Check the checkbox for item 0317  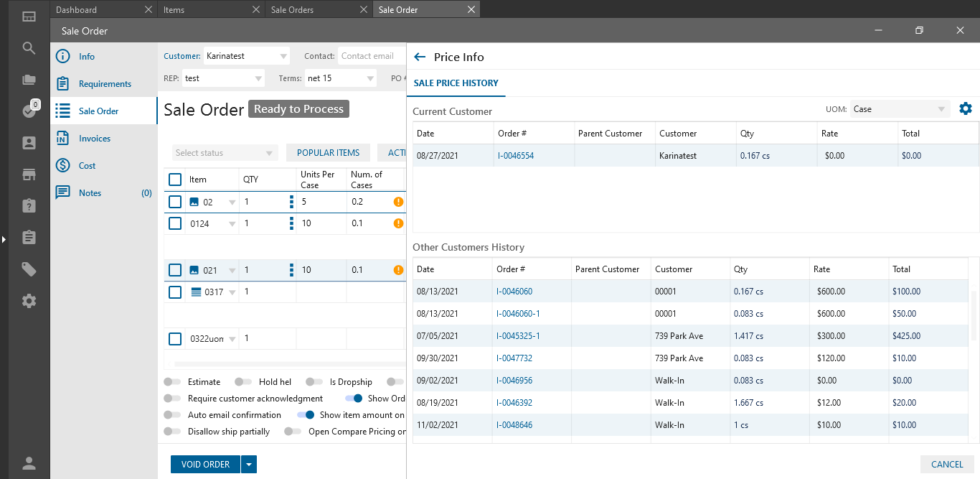coord(175,292)
